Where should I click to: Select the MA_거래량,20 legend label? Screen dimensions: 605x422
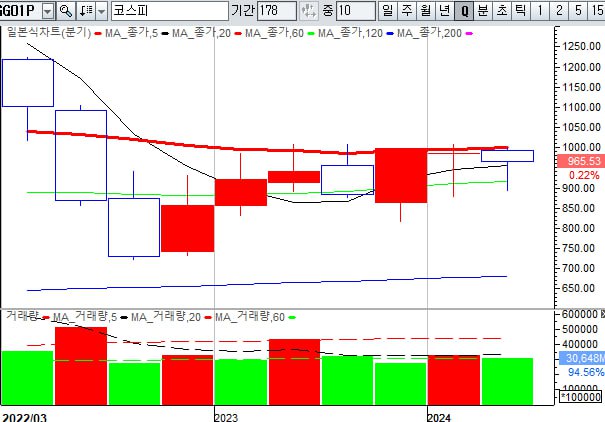pos(166,317)
